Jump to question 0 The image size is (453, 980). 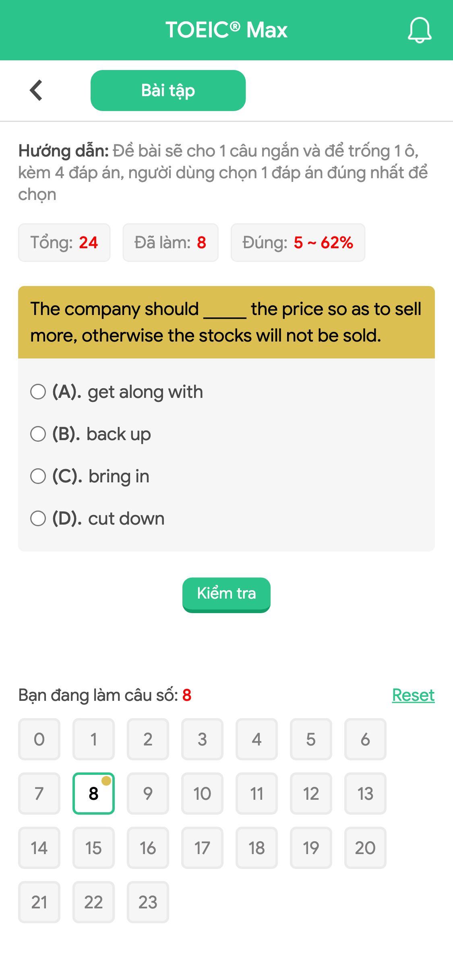click(x=39, y=739)
